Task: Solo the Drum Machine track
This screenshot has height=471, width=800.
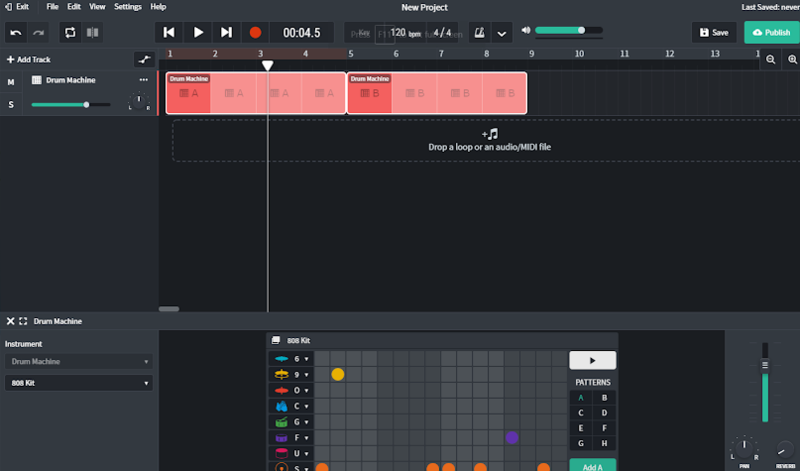Action: tap(11, 104)
